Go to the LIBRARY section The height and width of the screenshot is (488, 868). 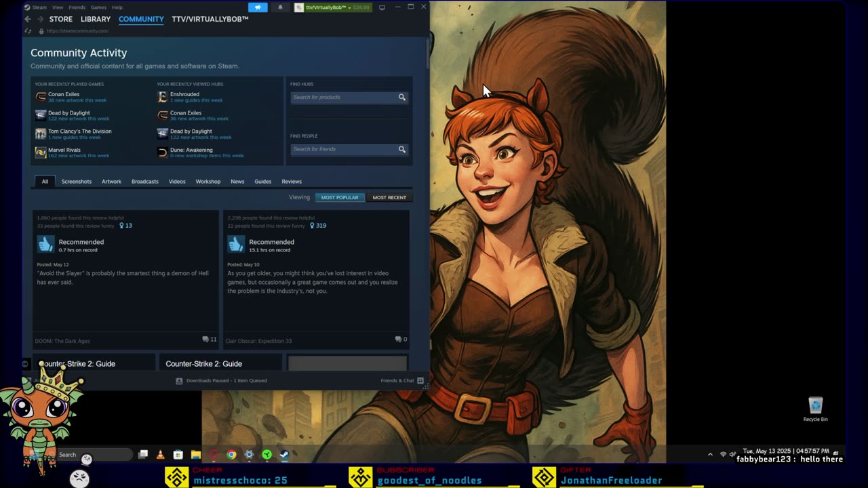(96, 19)
